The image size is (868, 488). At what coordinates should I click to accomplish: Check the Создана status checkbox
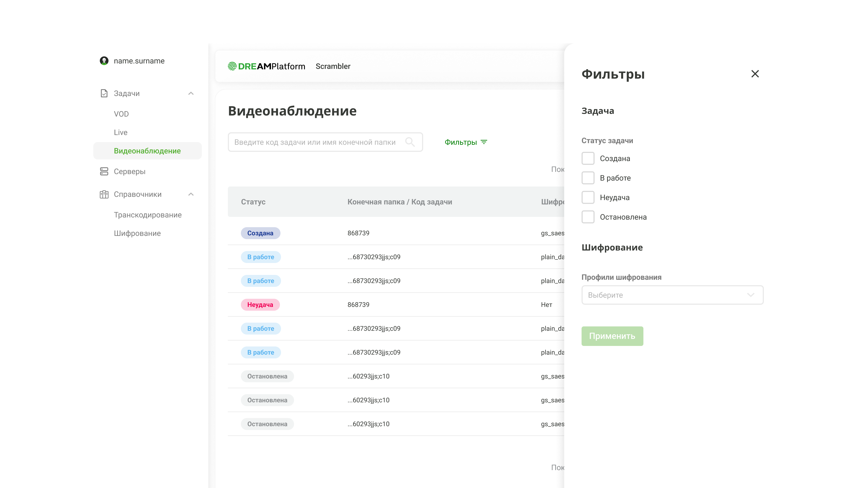(588, 158)
